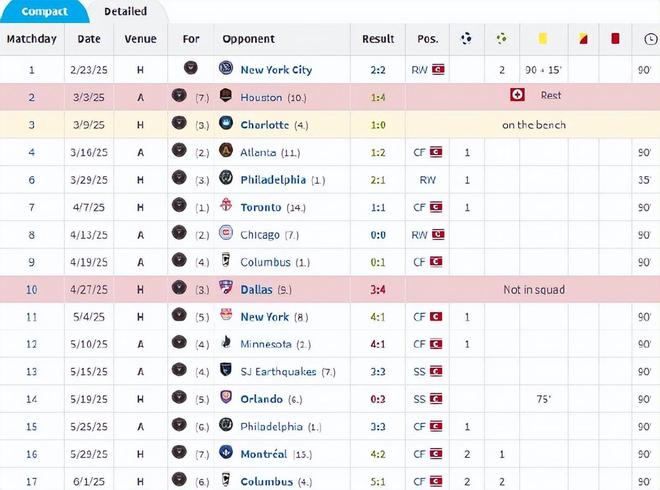
Task: Click the minutes played clock icon
Action: [x=650, y=39]
